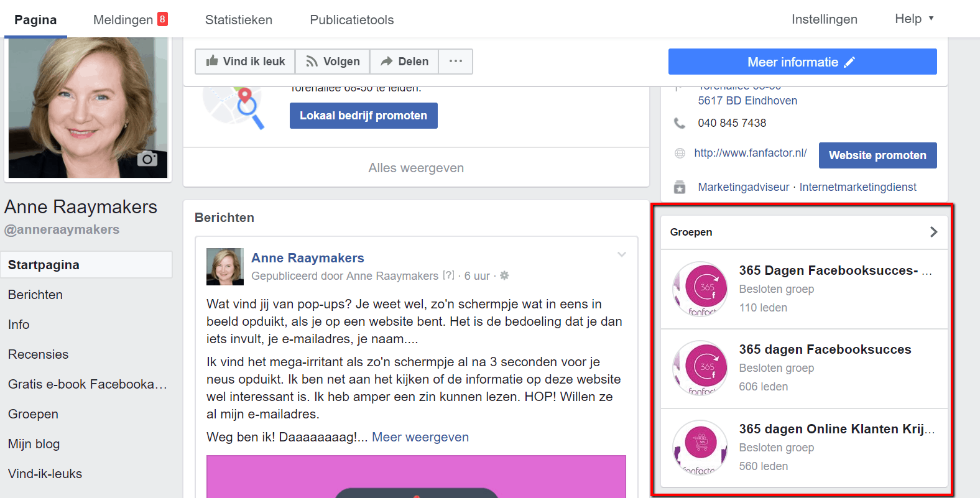Click the Website promoten button
Image resolution: width=980 pixels, height=498 pixels.
click(878, 155)
